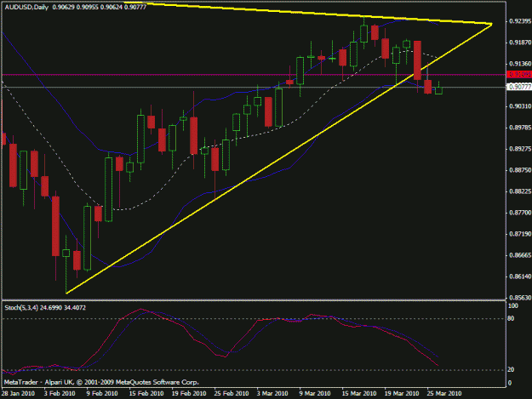
Task: Select price level 0.89275 on axis
Action: click(520, 149)
